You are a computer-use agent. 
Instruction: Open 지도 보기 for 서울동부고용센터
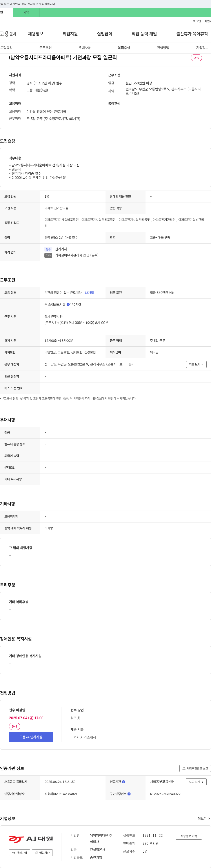196,782
